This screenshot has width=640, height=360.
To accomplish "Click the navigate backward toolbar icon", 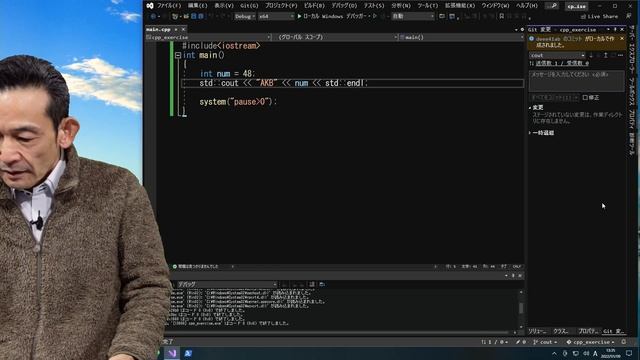I will click(153, 16).
